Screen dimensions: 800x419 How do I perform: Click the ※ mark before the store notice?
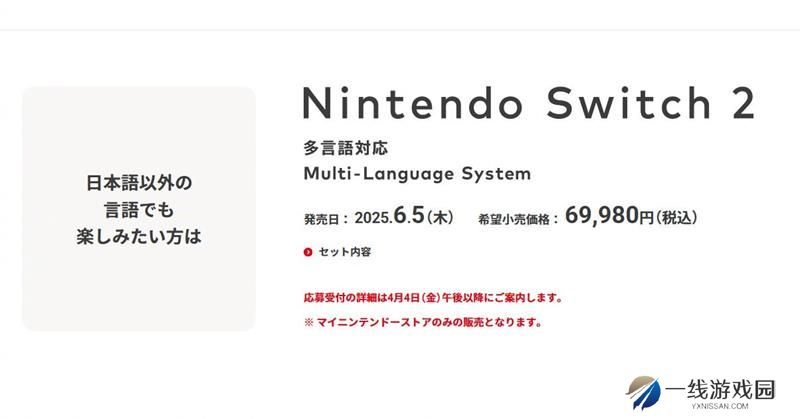tap(308, 323)
